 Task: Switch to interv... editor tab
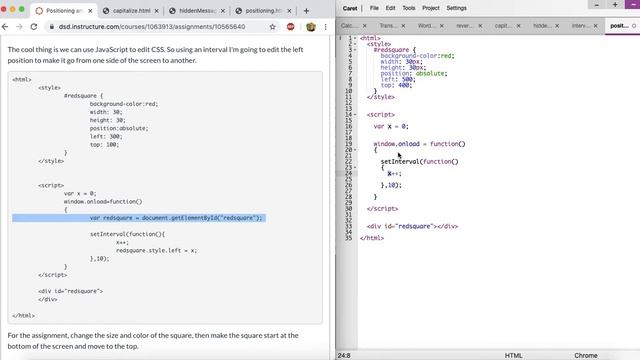coord(580,26)
